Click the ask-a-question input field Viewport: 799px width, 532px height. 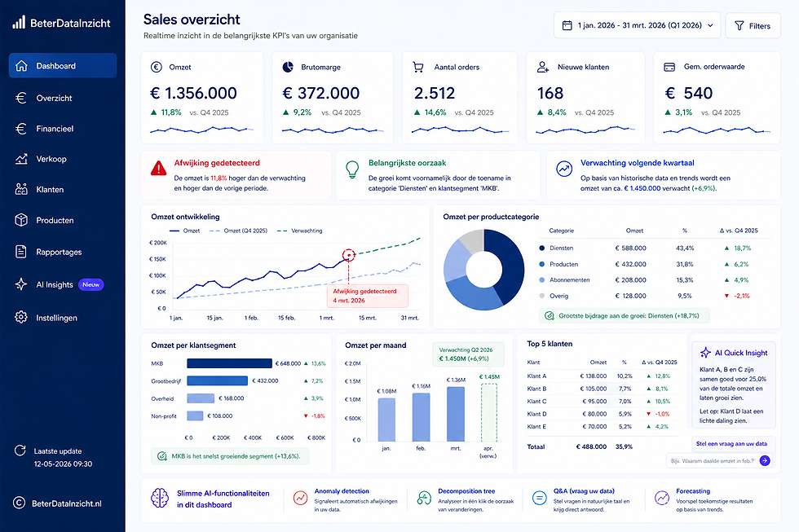[713, 461]
